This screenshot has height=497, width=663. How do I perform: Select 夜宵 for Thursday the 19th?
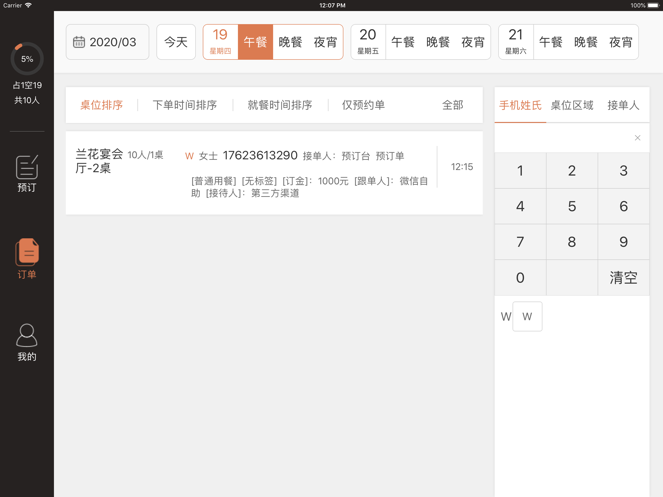(325, 42)
